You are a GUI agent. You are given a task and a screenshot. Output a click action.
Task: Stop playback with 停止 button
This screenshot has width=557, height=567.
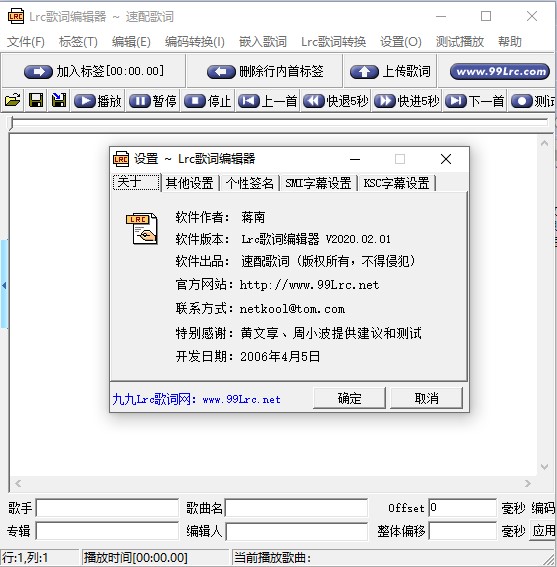[x=208, y=101]
